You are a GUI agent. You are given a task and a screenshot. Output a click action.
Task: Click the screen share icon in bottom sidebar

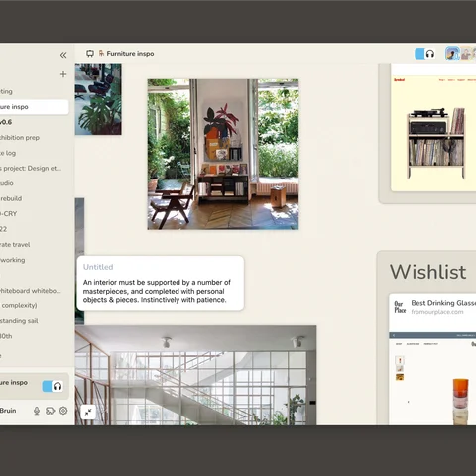coord(50,411)
